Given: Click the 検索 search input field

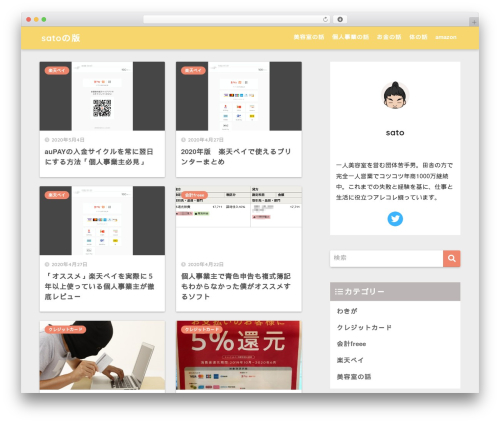Looking at the screenshot, I should (386, 258).
